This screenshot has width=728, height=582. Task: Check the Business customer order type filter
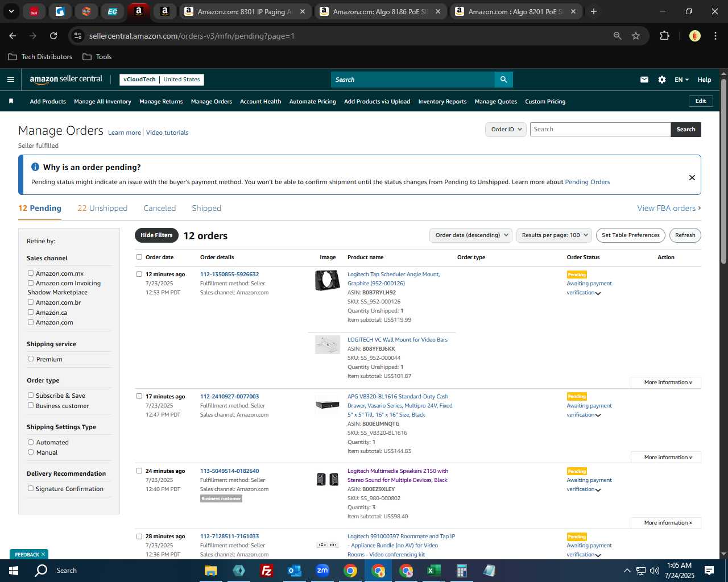[31, 405]
